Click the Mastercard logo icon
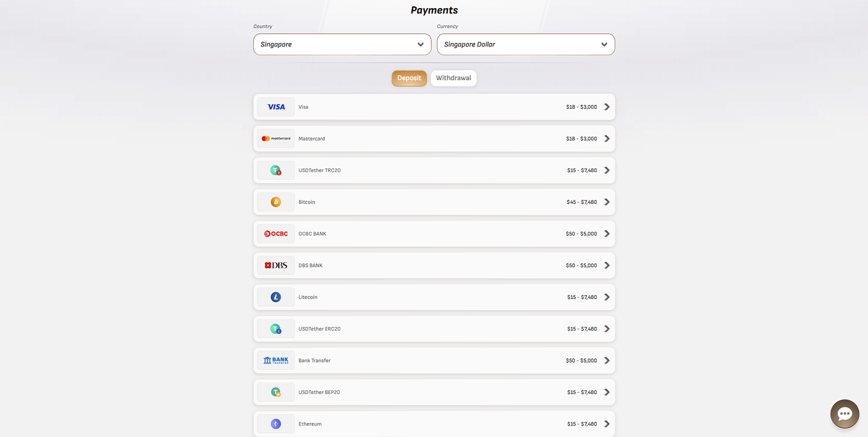The image size is (868, 437). click(x=276, y=138)
